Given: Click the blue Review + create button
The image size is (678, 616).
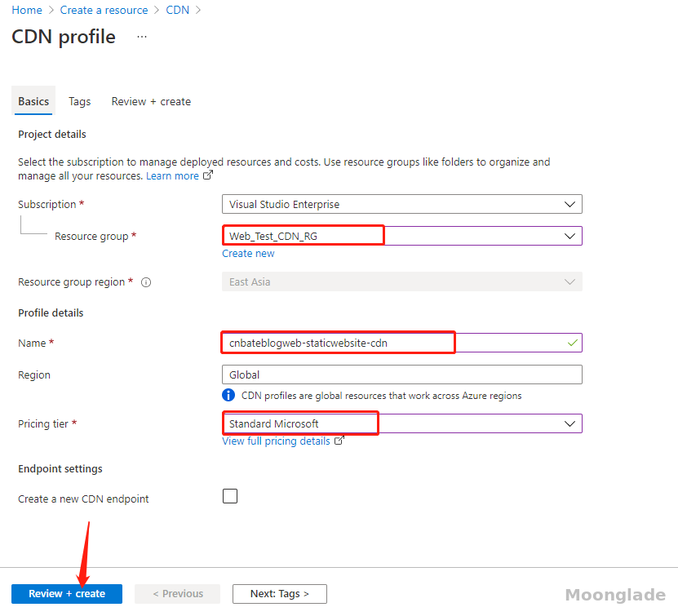Looking at the screenshot, I should point(67,594).
